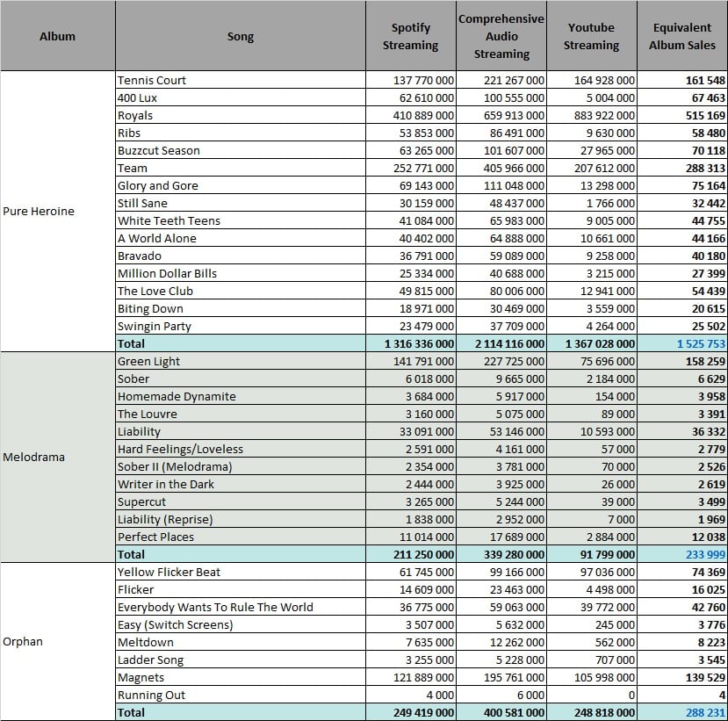Select the Million Dollar Bills cell
The height and width of the screenshot is (721, 728).
pos(241,273)
